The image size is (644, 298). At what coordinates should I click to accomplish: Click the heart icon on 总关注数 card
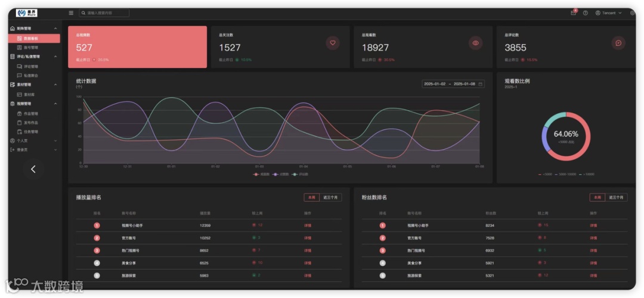(333, 43)
